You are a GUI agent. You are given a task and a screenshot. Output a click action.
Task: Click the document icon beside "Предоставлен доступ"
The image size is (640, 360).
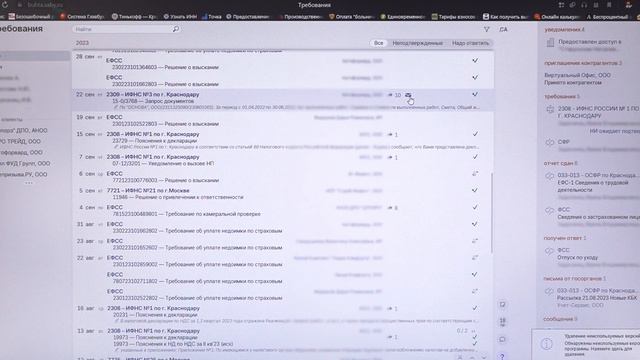pos(550,42)
